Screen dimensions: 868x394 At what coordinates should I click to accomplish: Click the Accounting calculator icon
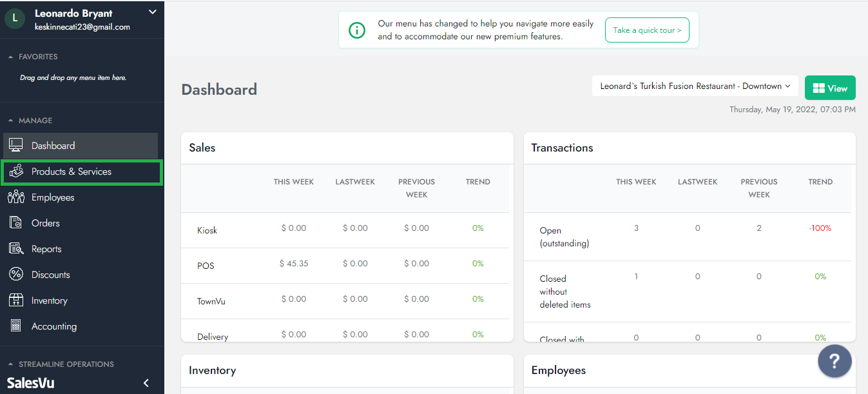tap(16, 326)
